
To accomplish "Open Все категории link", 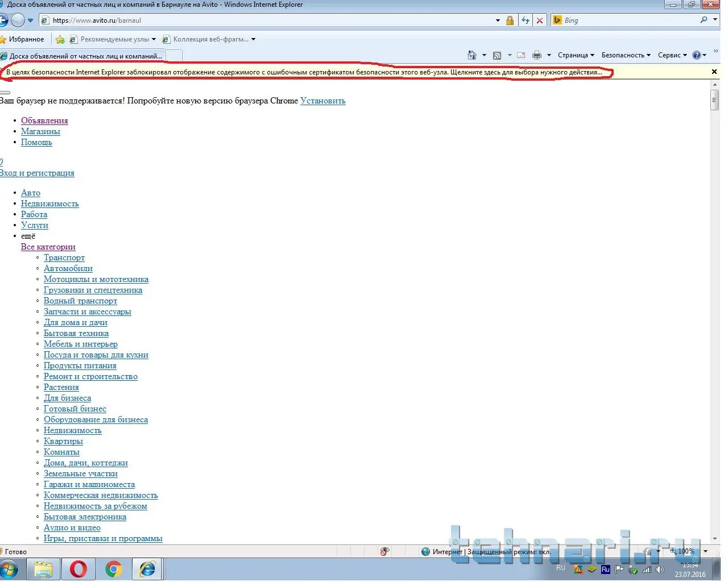I will pos(48,247).
